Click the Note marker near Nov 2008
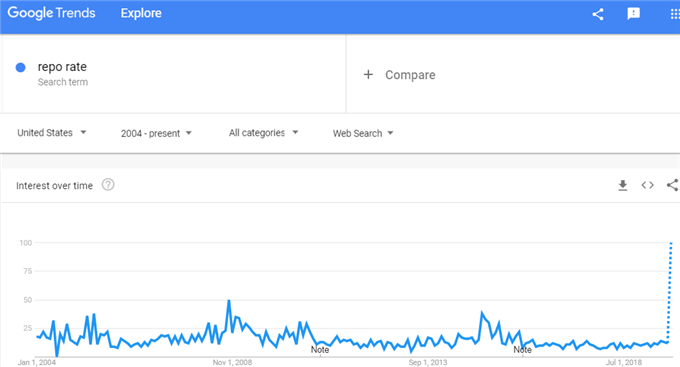Viewport: 680px width, 367px height. point(320,350)
